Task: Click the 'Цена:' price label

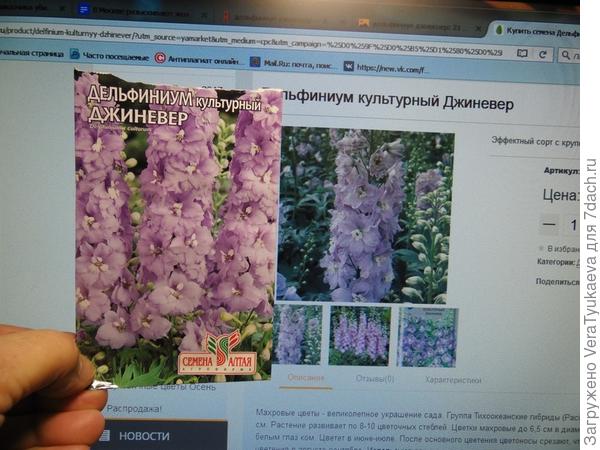Action: click(561, 196)
